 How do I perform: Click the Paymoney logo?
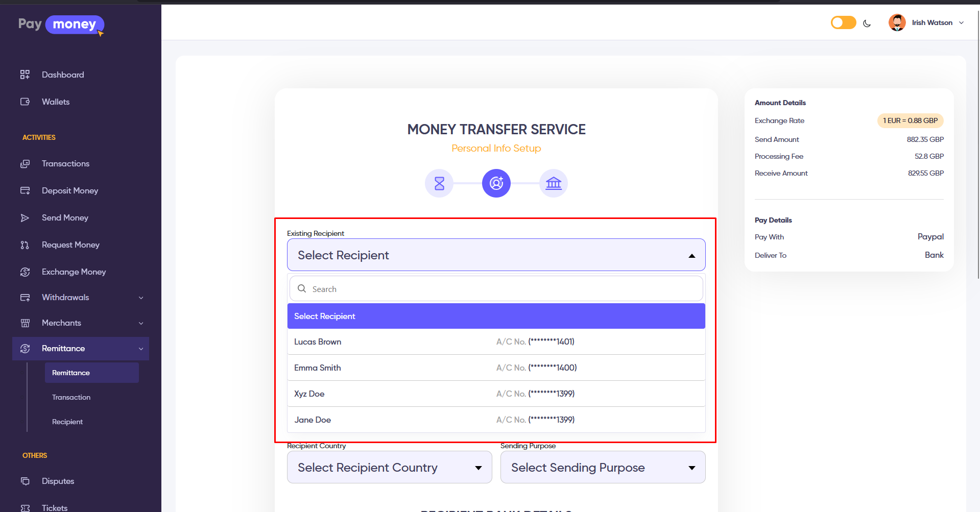pyautogui.click(x=61, y=25)
